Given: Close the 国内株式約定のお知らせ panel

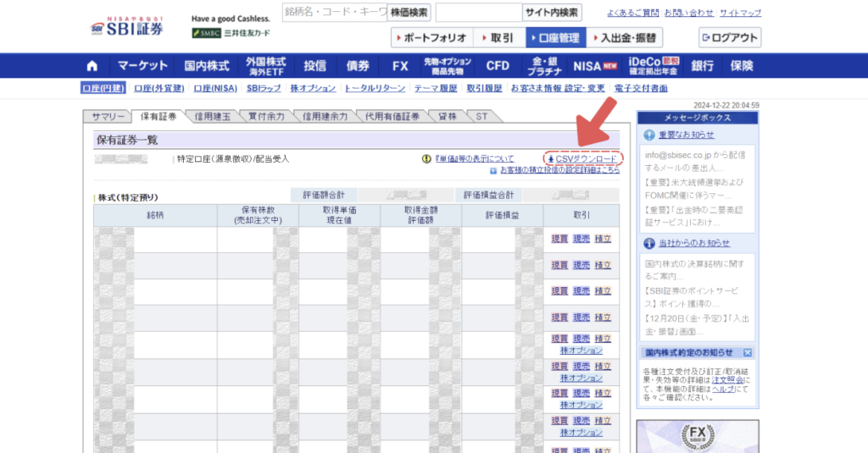Looking at the screenshot, I should (x=748, y=352).
